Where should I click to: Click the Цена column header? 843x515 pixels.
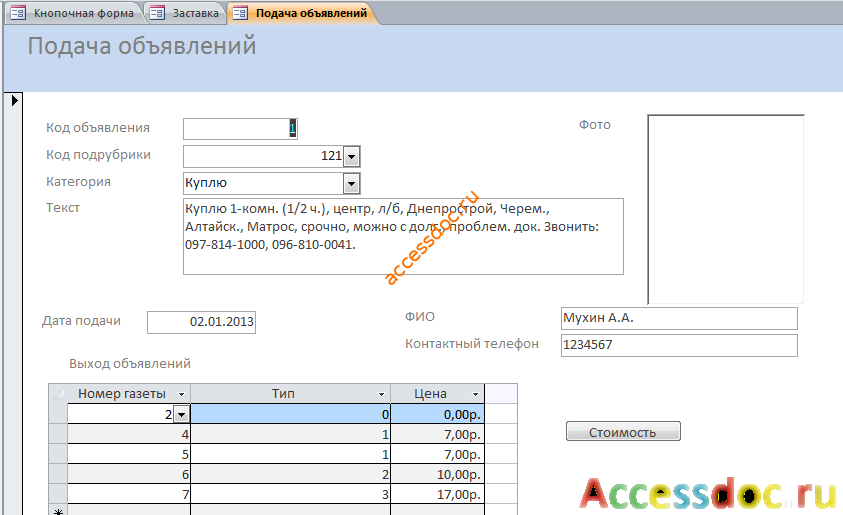[x=438, y=394]
